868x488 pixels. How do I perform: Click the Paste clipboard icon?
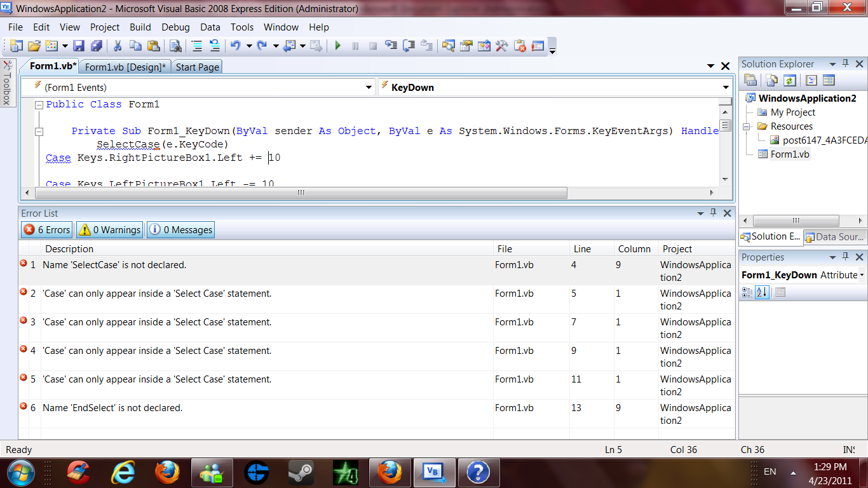click(x=153, y=46)
